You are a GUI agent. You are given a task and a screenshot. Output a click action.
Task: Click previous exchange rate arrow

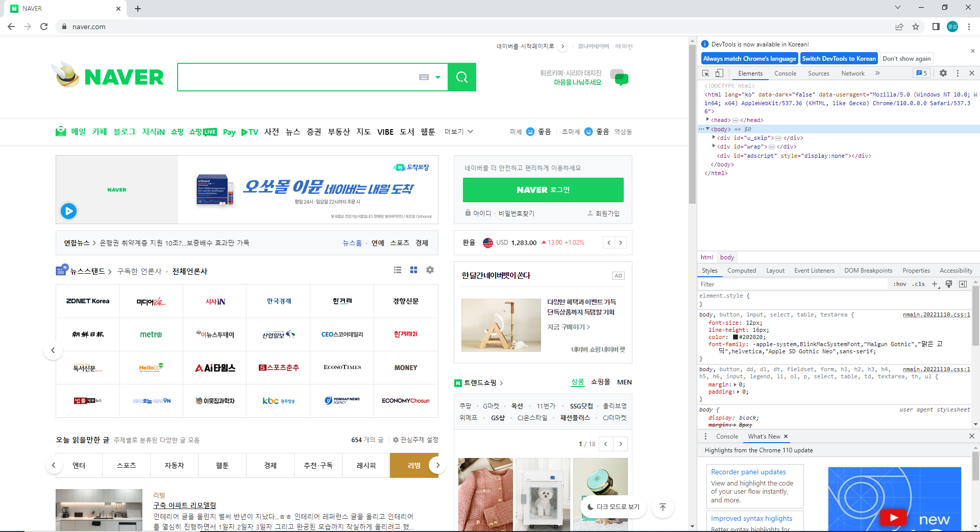coord(609,243)
